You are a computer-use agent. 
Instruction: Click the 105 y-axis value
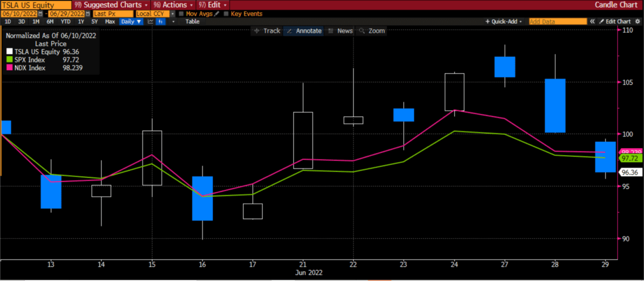click(628, 82)
